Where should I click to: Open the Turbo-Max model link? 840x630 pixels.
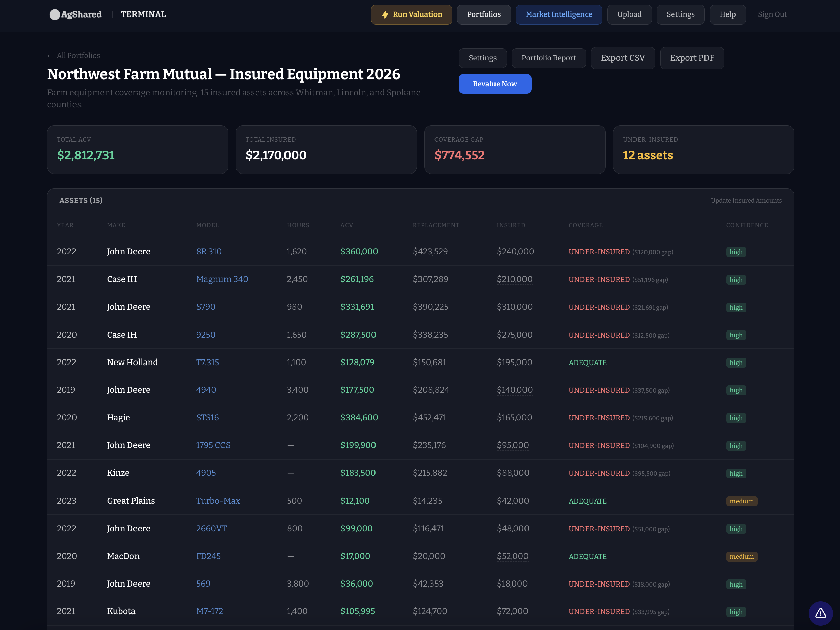tap(218, 501)
